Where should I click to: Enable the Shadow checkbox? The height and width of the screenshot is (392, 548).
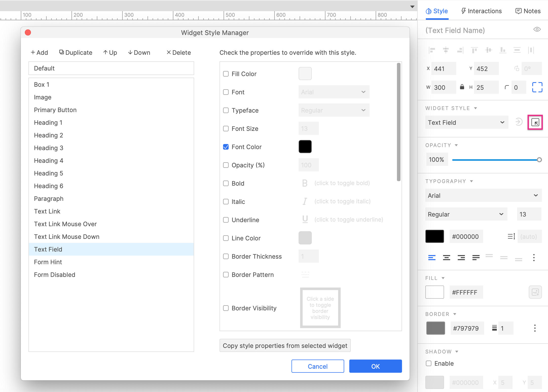click(x=429, y=363)
